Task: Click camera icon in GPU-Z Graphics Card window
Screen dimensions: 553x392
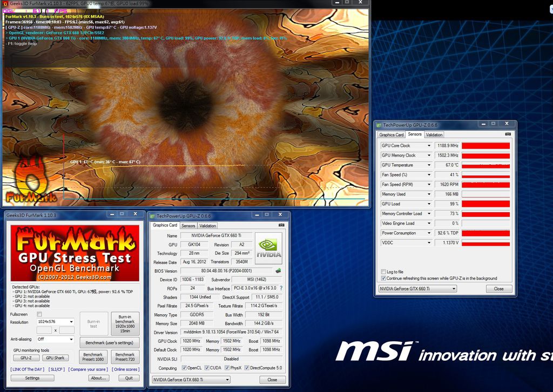Action: point(281,225)
